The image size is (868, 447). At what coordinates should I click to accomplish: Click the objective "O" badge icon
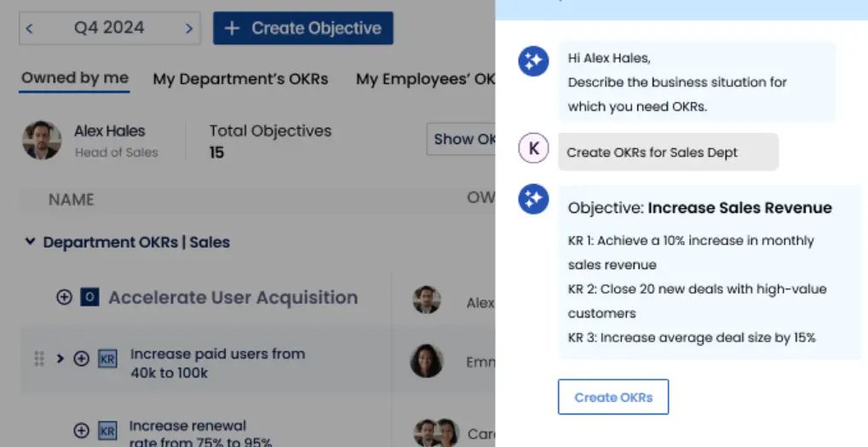tap(89, 297)
